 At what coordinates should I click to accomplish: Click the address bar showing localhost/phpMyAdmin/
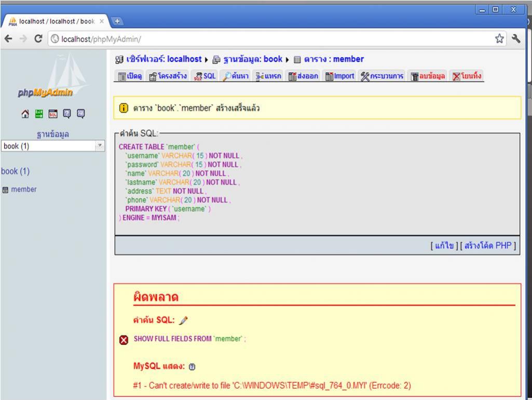coord(271,39)
